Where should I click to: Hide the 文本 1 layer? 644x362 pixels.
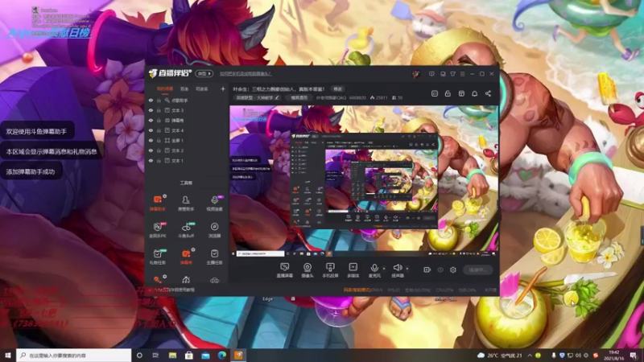151,161
